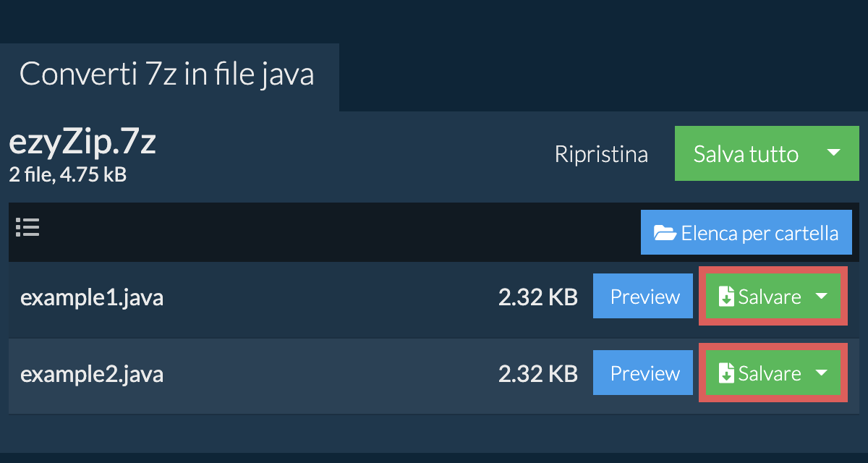Expand the Salva tutto dropdown arrow
The height and width of the screenshot is (463, 868).
coord(833,153)
